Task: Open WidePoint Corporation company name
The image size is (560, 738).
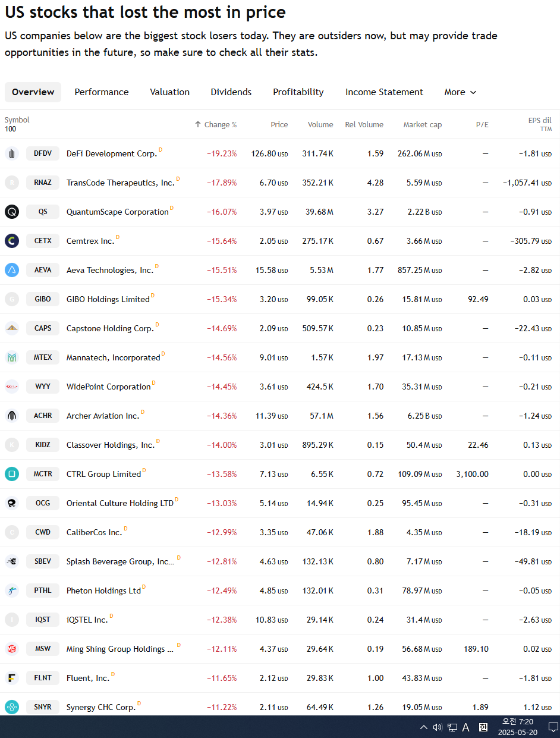Action: [x=109, y=387]
